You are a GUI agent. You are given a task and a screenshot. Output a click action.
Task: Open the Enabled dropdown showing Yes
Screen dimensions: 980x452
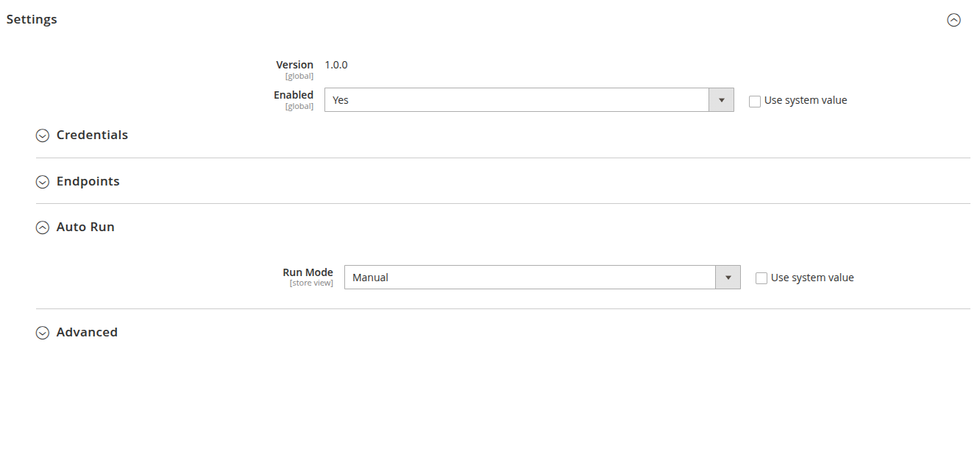click(x=529, y=100)
